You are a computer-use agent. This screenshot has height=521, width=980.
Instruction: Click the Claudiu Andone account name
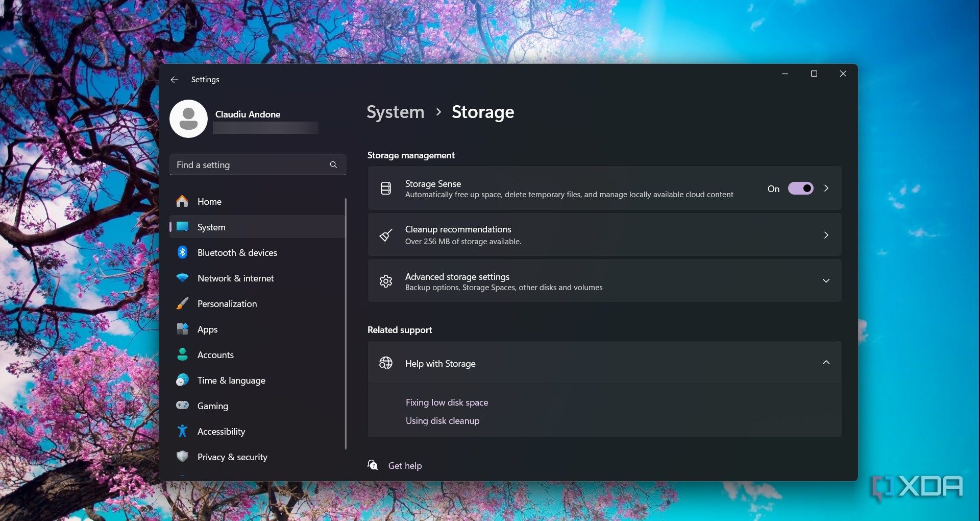tap(248, 114)
